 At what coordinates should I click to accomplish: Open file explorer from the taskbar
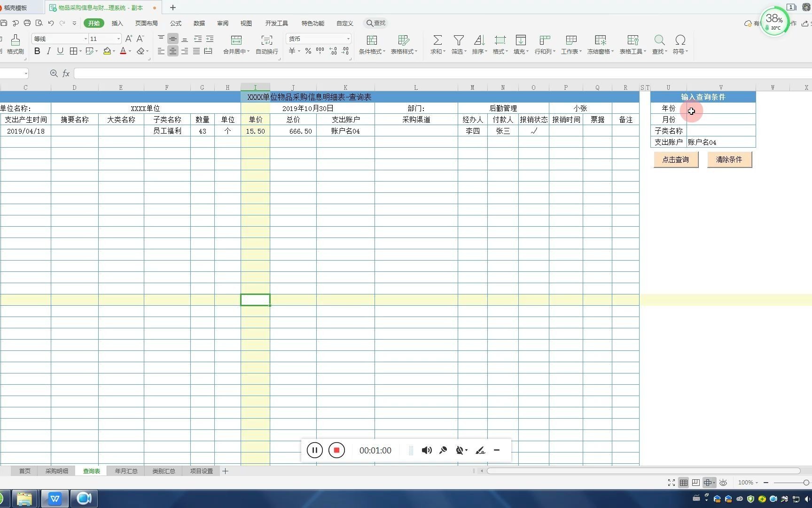point(24,499)
